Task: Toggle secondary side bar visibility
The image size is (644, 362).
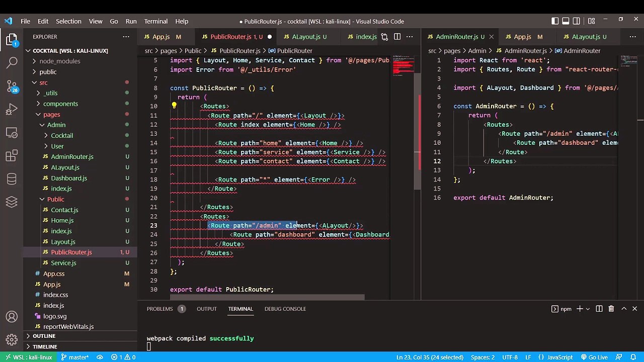Action: 577,21
